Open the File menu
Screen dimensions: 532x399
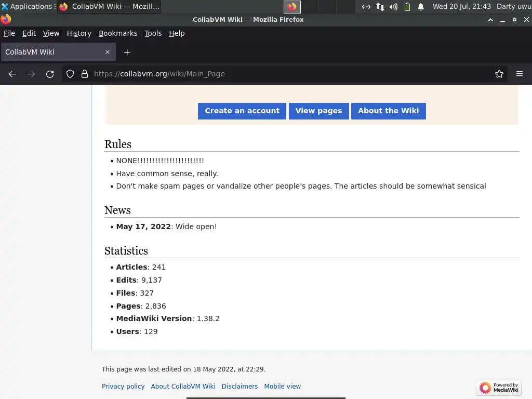click(9, 33)
